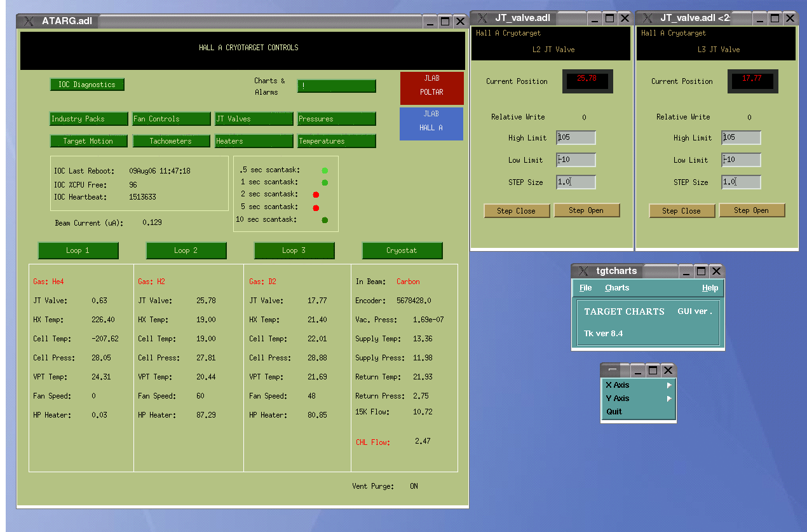Click Encoder value 5678428.0
Image resolution: width=807 pixels, height=532 pixels.
(x=414, y=301)
